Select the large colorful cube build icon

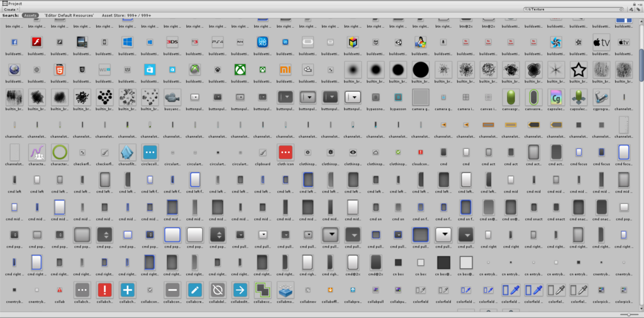352,42
